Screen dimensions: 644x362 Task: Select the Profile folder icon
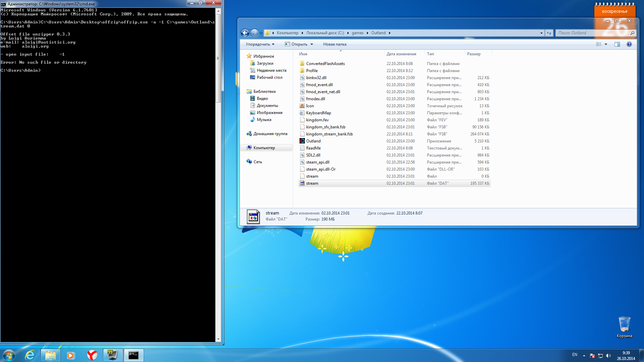(x=302, y=71)
